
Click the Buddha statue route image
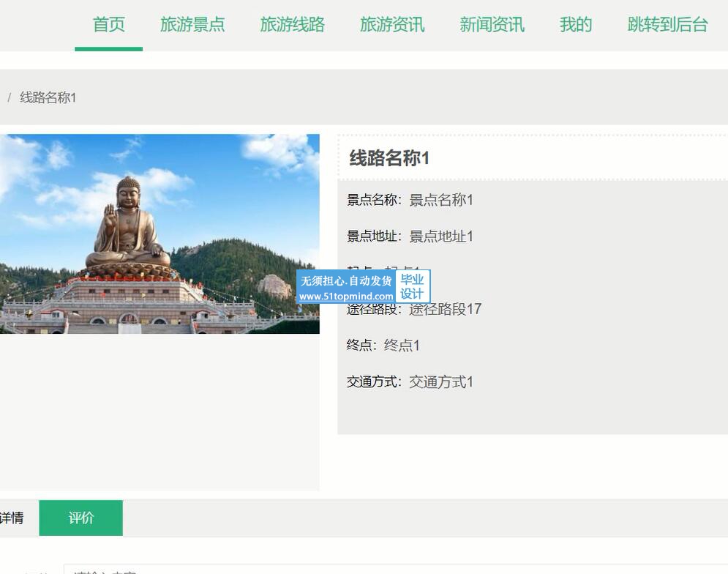160,234
